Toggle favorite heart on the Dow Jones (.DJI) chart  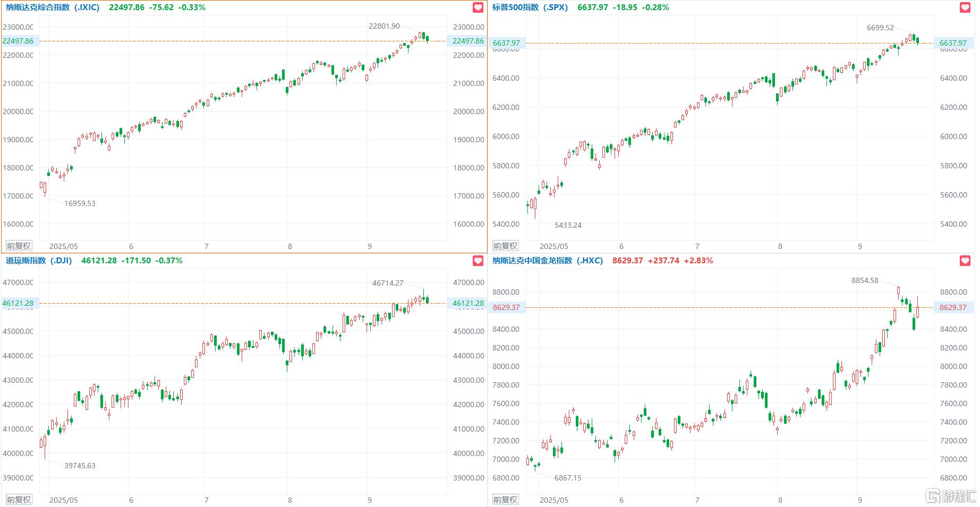478,261
